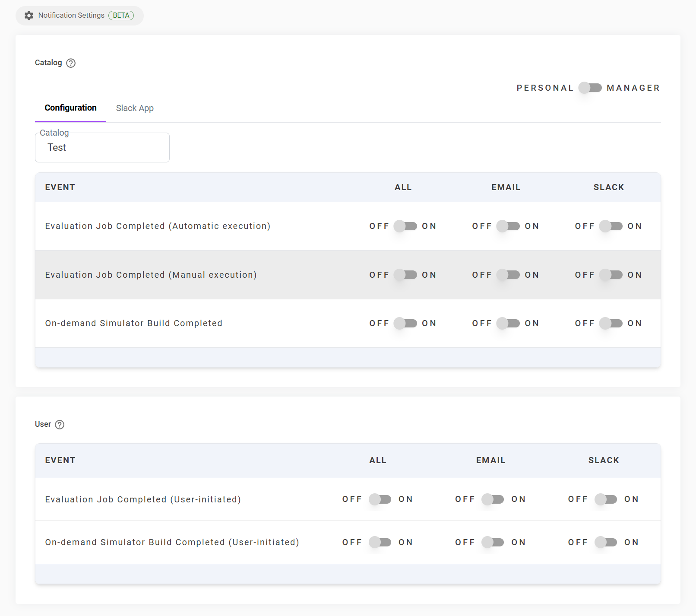Toggle the Personal/Manager switch
This screenshot has height=616, width=696.
pos(590,88)
